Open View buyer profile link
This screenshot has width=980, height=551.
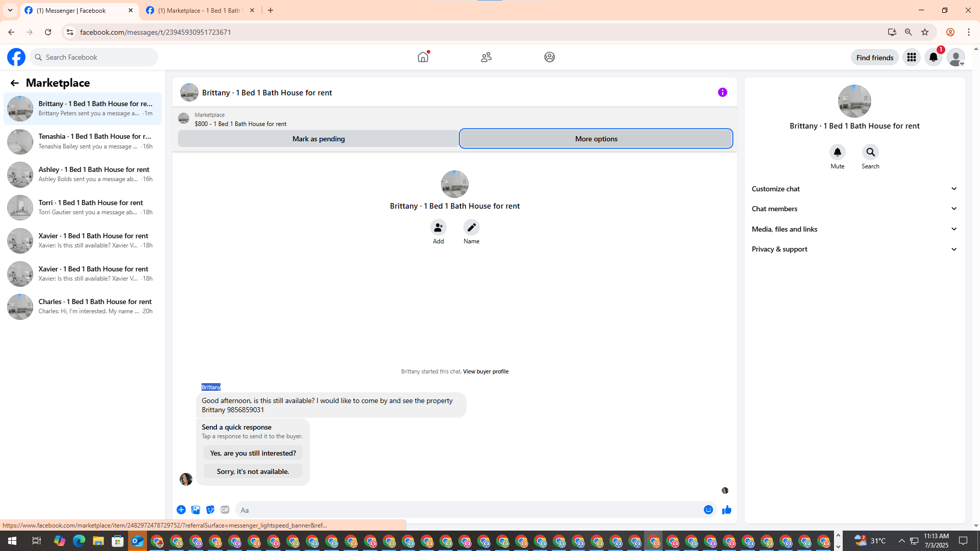[x=485, y=371]
